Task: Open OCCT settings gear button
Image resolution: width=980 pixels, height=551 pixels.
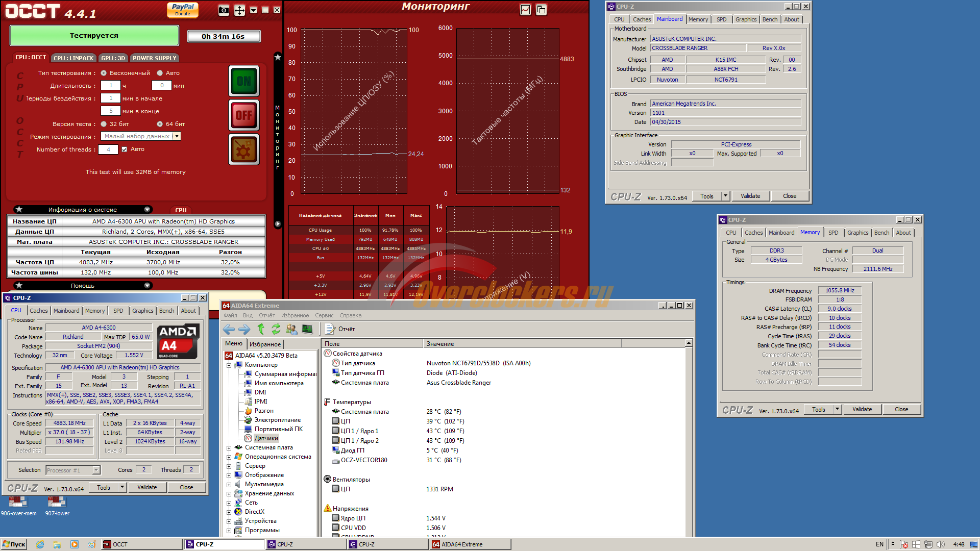Action: point(244,149)
